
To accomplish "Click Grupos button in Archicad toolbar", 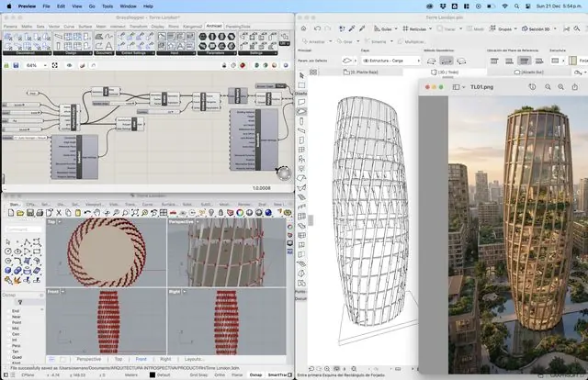I will click(x=502, y=28).
